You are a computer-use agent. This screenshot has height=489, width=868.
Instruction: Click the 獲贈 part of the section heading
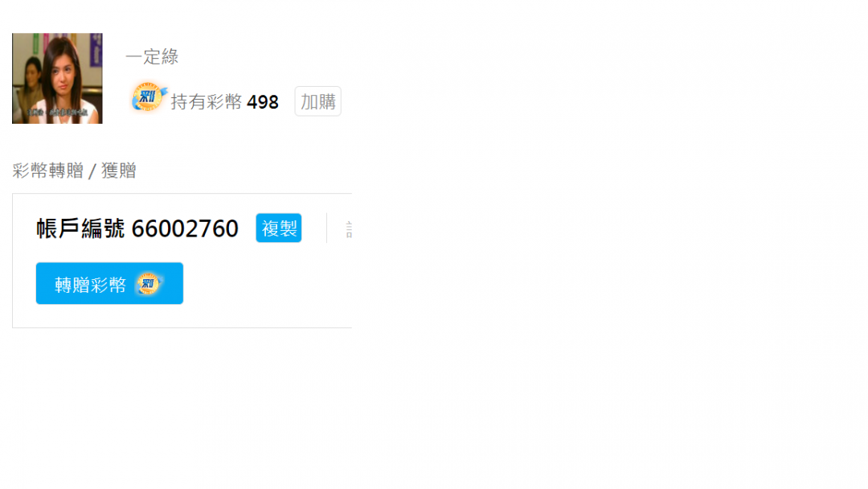click(x=118, y=171)
